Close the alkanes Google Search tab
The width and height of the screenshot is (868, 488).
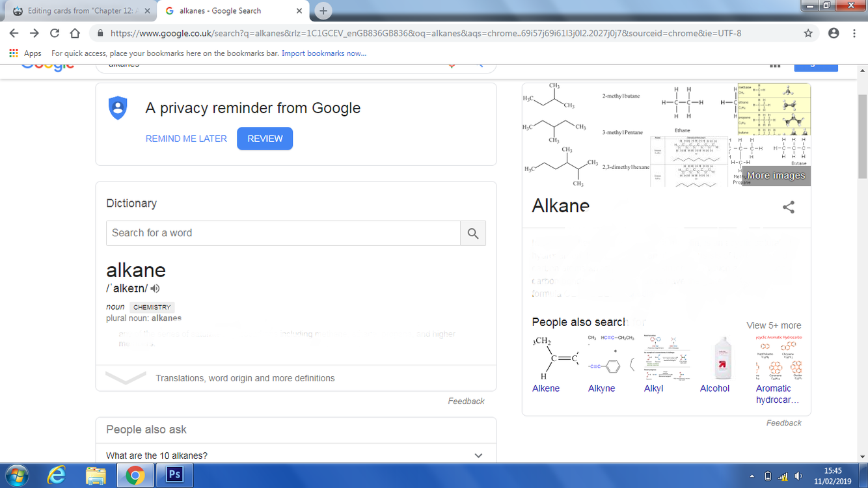tap(299, 11)
